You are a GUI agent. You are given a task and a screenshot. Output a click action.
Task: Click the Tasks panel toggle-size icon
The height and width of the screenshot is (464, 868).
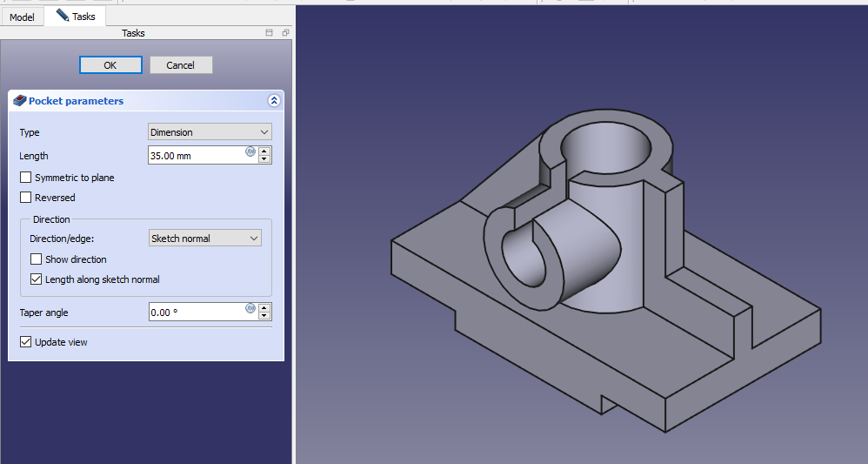coord(270,33)
